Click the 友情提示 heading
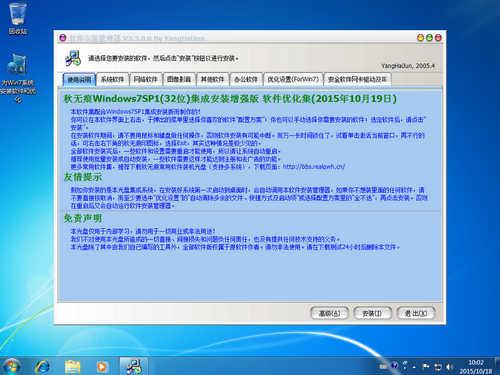The width and height of the screenshot is (500, 375). pyautogui.click(x=83, y=177)
